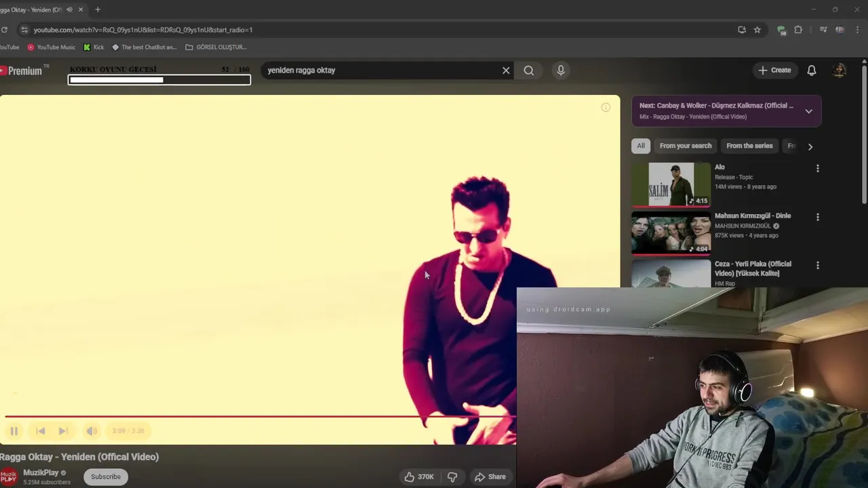Go to YouTube Premium home logo
The height and width of the screenshot is (488, 868).
click(22, 70)
